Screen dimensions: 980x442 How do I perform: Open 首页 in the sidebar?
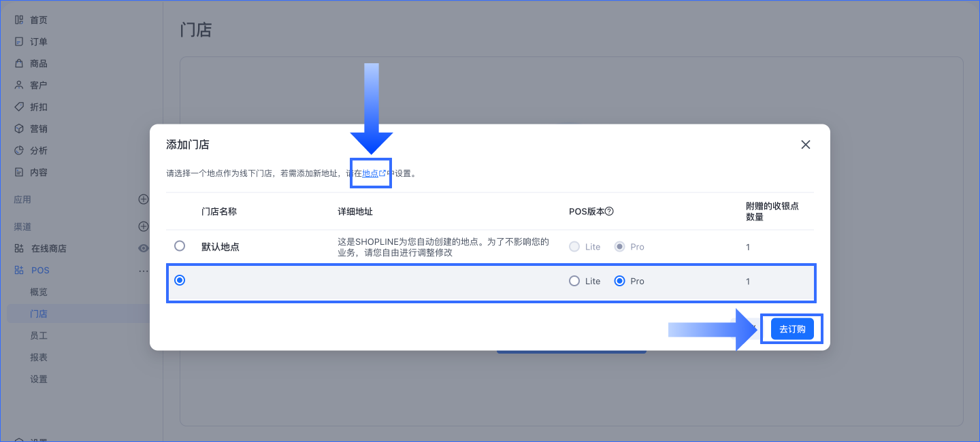(x=39, y=20)
